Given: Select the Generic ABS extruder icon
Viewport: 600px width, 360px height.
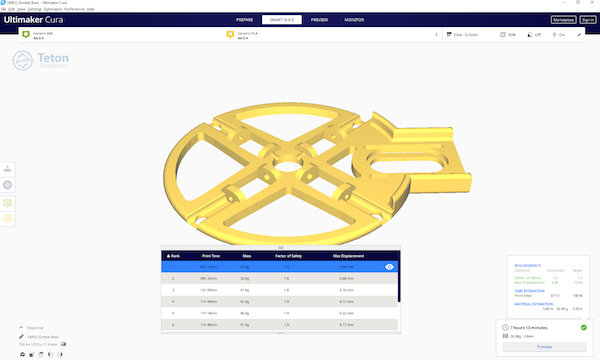Looking at the screenshot, I should coord(26,35).
